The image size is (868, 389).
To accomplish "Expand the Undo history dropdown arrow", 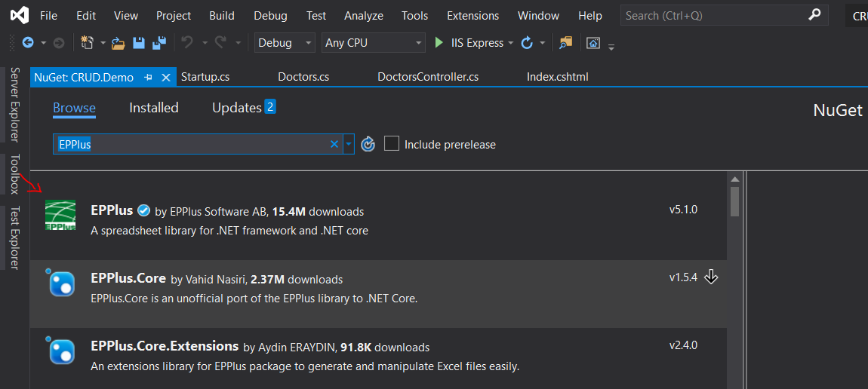I will point(205,42).
